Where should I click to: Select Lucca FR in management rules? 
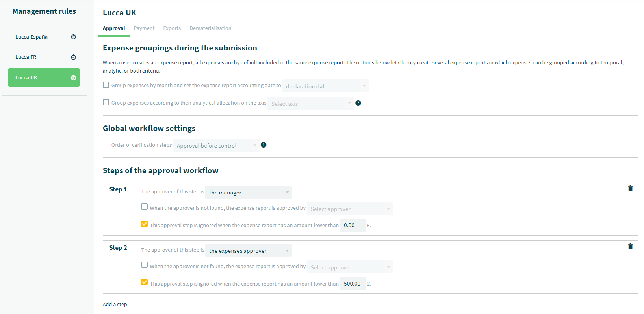coord(44,57)
